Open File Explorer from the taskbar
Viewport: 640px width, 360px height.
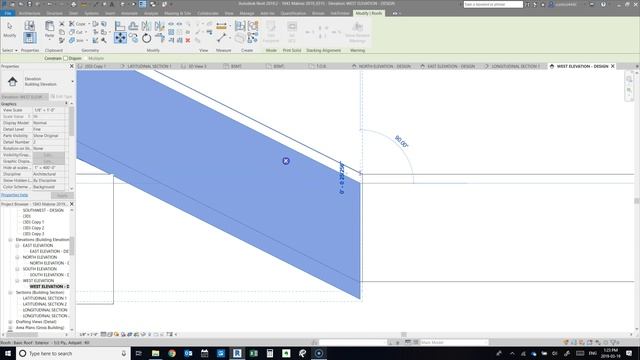coord(156,353)
